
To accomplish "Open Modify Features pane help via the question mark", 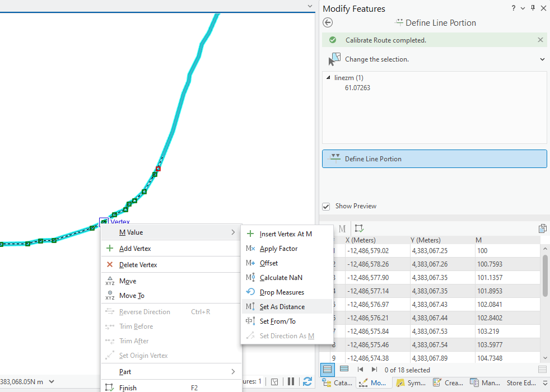I will tap(514, 8).
